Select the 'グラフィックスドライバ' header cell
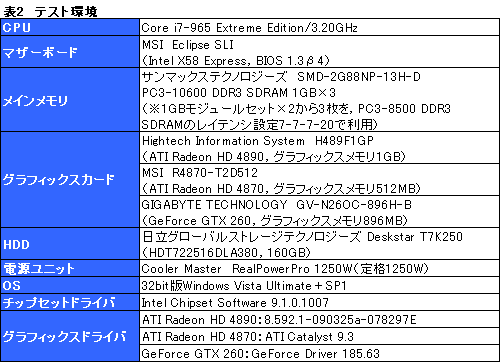 [70, 337]
